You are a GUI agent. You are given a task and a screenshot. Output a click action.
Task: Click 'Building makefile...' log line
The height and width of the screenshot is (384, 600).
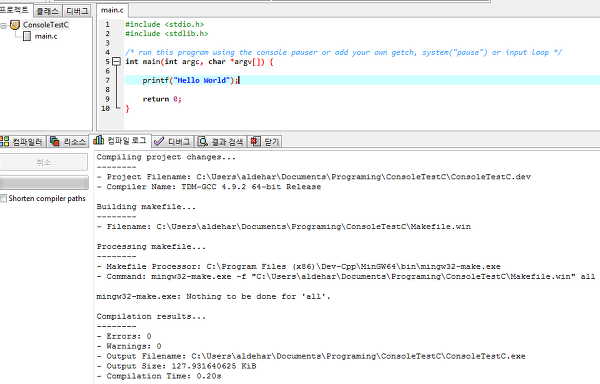coord(146,207)
